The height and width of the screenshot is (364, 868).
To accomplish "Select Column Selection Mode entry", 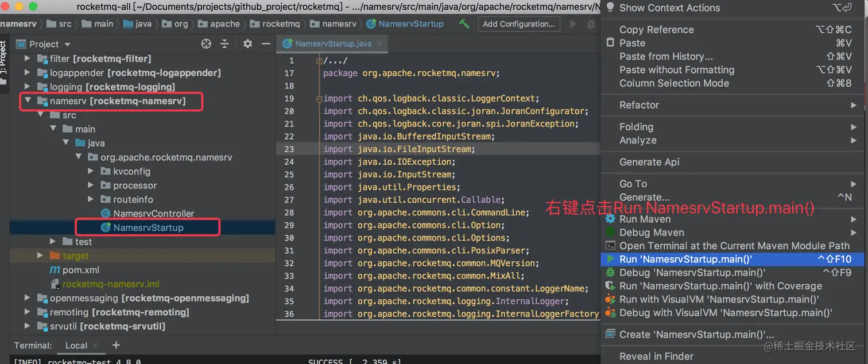I will [733, 83].
